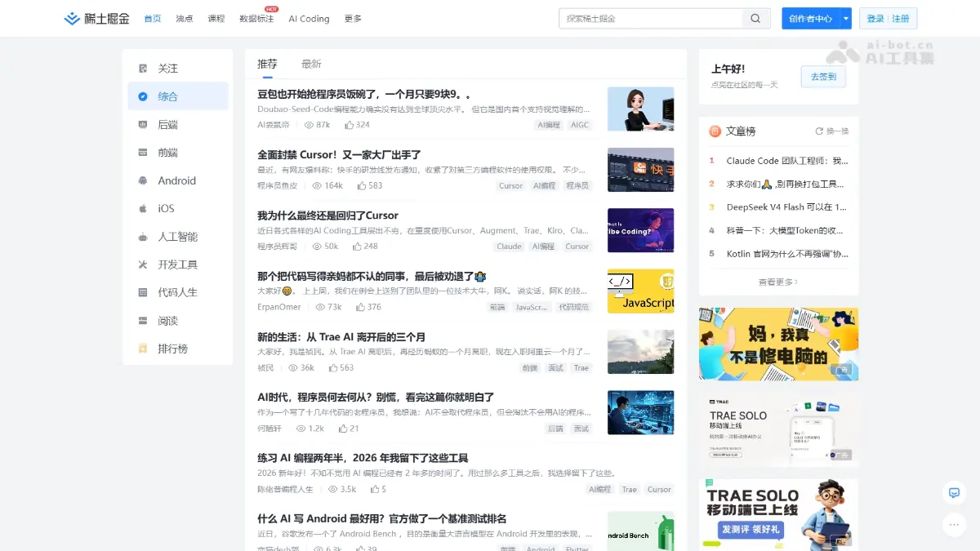The image size is (980, 551).
Task: Click the Android robot icon
Action: tap(143, 180)
